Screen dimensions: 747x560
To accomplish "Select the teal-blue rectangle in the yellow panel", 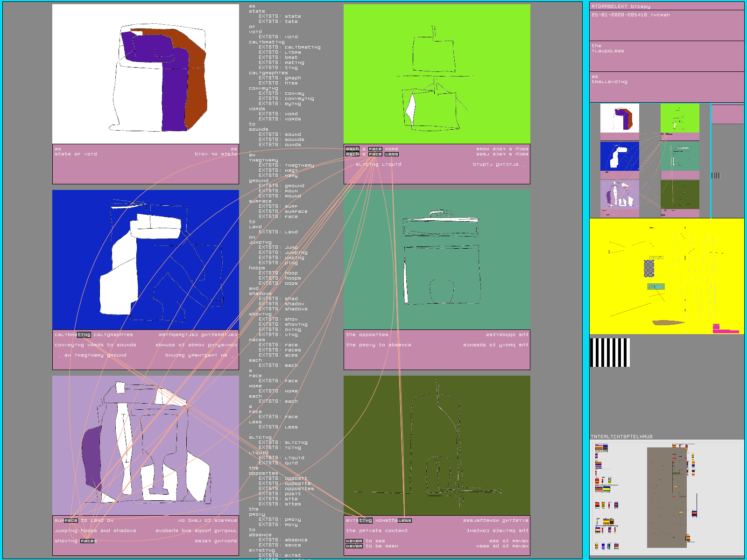I will click(655, 287).
